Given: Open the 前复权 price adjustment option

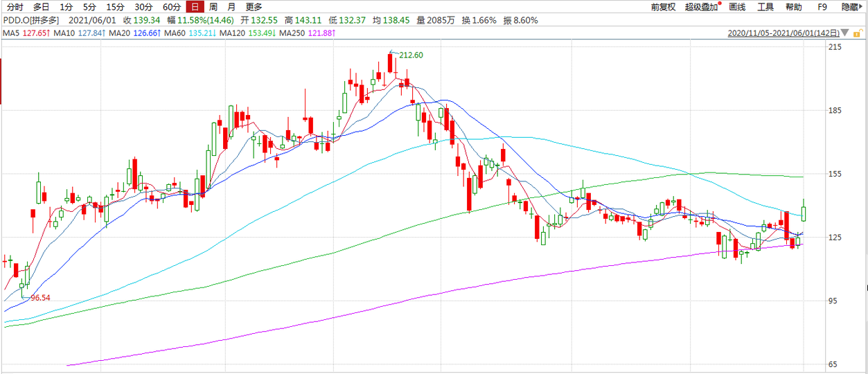Looking at the screenshot, I should click(x=663, y=7).
